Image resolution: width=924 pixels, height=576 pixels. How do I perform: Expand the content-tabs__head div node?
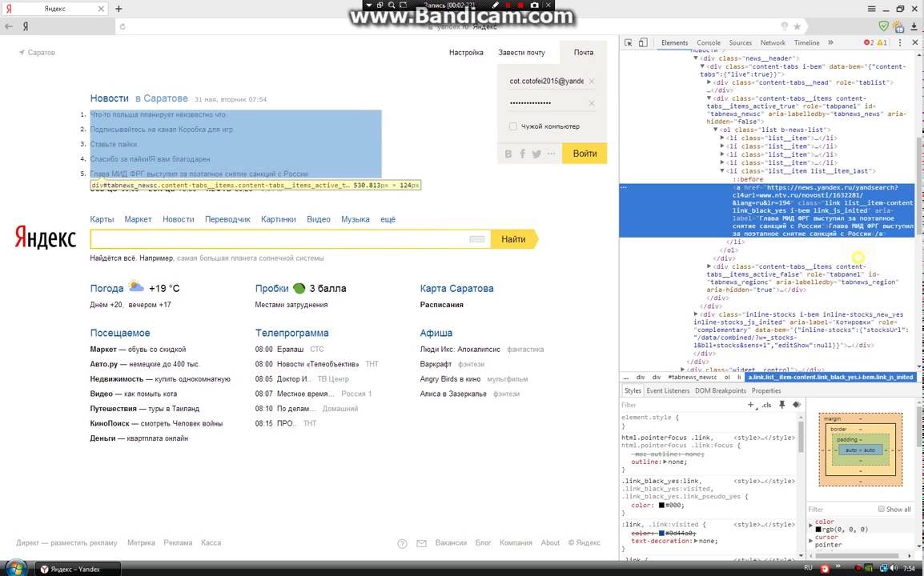[x=709, y=82]
